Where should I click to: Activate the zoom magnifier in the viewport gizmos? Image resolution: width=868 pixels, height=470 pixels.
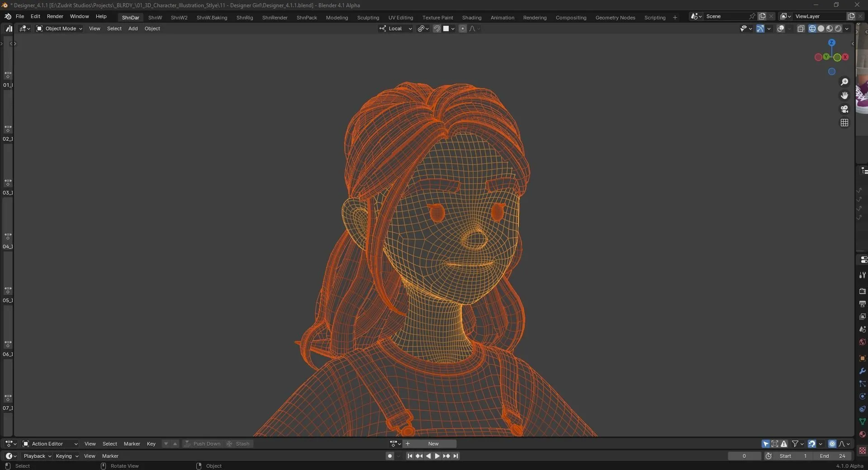click(x=844, y=82)
